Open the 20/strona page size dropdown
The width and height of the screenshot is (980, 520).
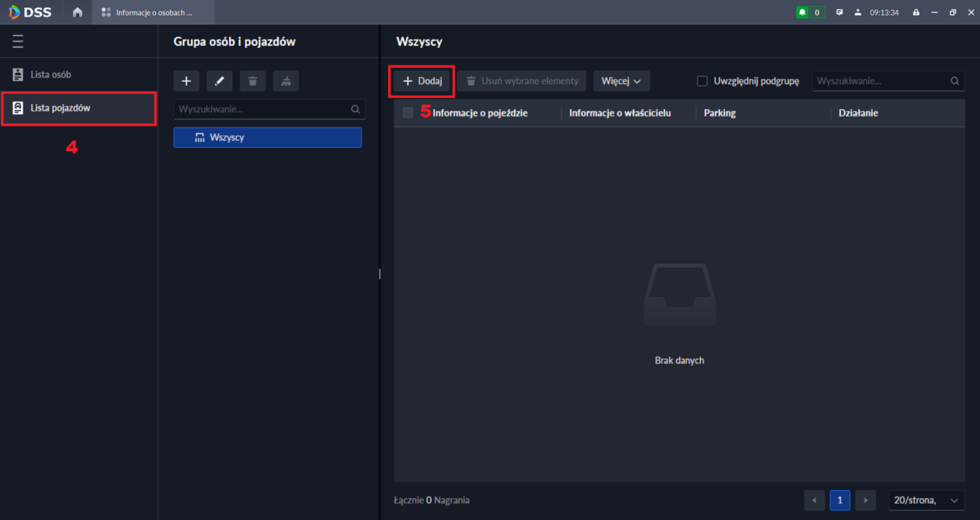(x=926, y=500)
